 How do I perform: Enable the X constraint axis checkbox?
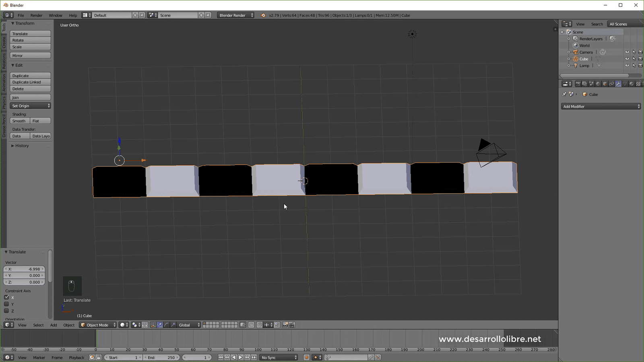click(x=6, y=297)
